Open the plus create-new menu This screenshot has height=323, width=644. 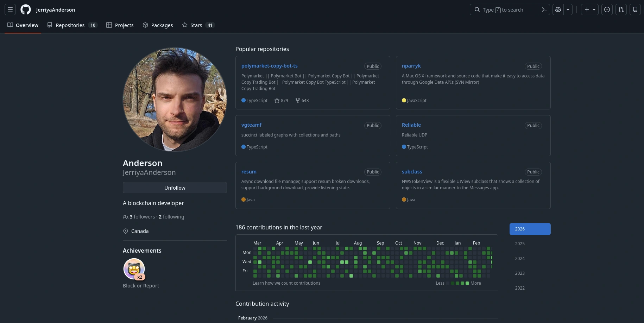pos(586,9)
